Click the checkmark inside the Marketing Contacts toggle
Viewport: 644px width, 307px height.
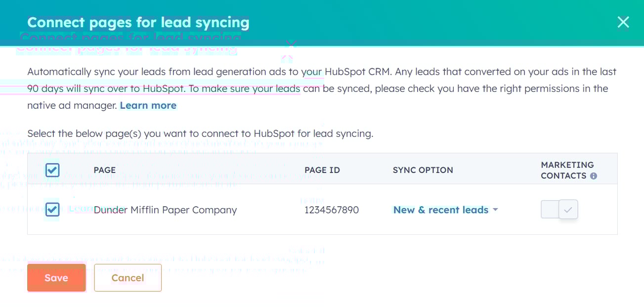pos(568,209)
